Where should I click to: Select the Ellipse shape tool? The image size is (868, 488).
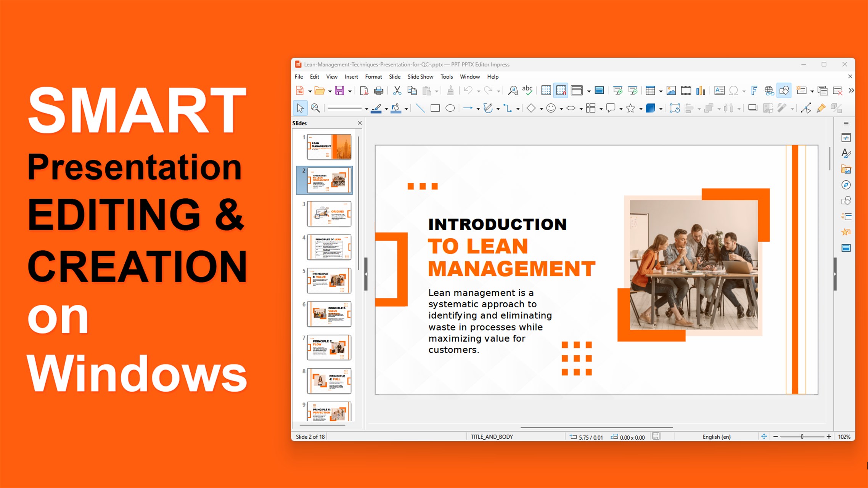click(450, 109)
